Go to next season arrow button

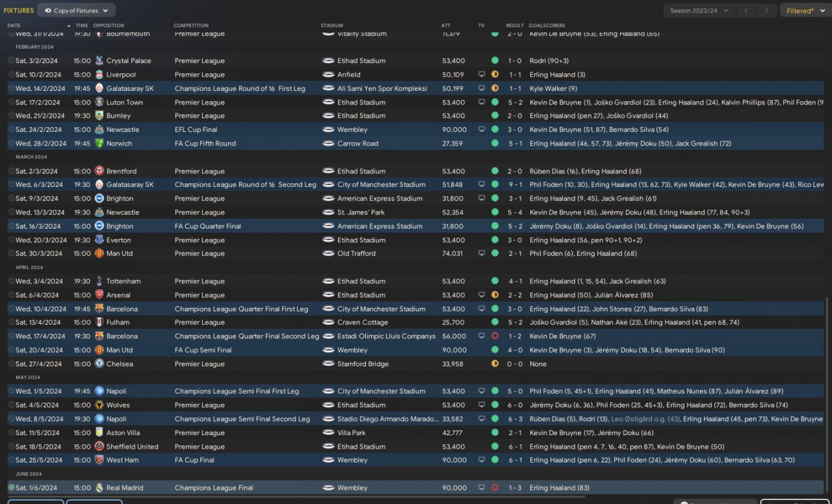767,10
